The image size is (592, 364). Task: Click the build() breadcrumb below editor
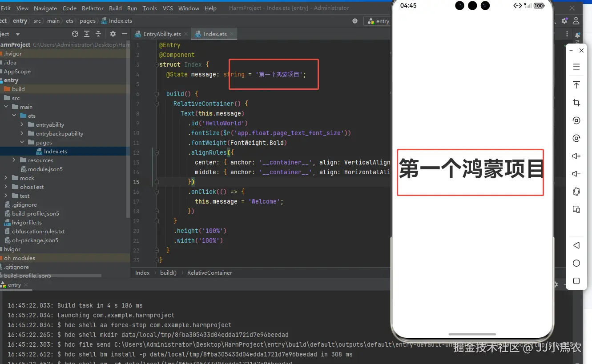[168, 272]
